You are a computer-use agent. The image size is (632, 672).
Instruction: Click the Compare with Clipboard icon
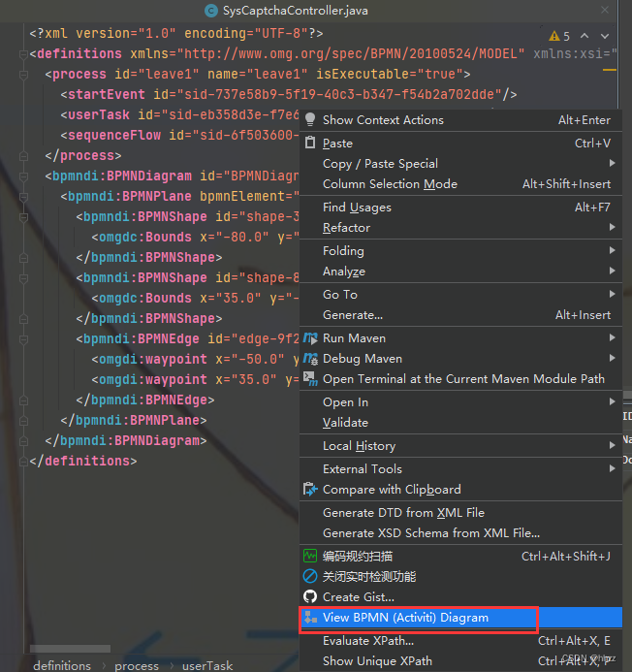point(310,489)
